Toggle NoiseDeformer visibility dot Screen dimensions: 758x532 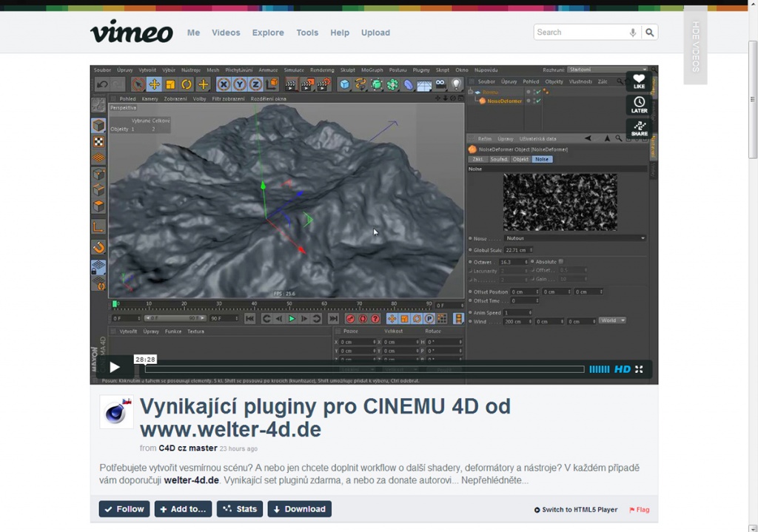pos(529,101)
